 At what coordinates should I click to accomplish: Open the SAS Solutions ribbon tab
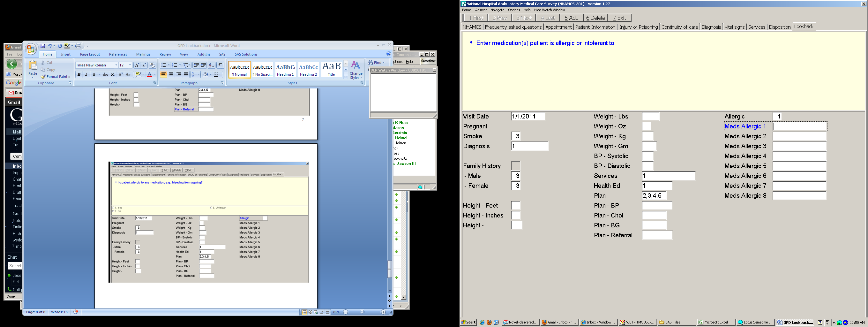pos(246,54)
